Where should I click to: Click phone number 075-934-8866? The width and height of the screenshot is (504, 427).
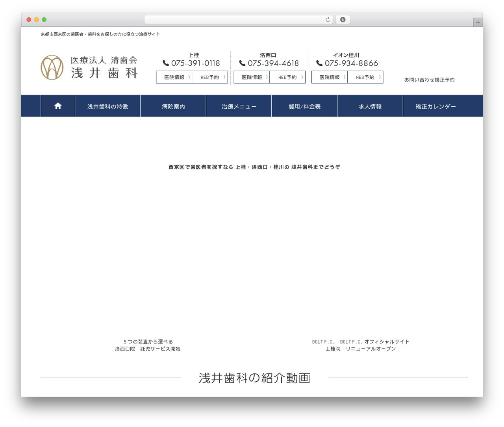[351, 63]
